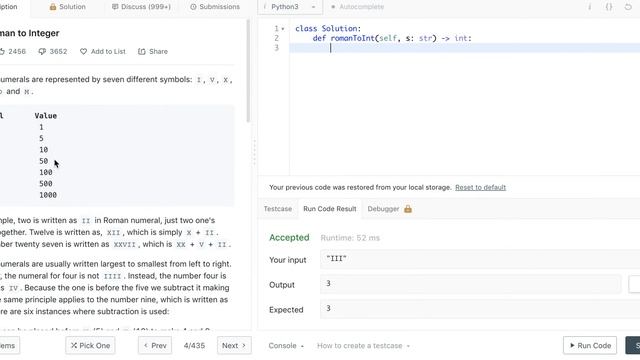Open the Discuss (999+) tab
Screen dimensions: 640x360
tap(141, 7)
